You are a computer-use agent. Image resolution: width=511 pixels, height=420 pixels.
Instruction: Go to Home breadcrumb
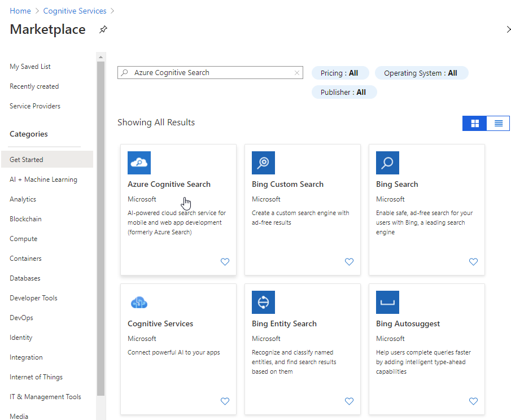(20, 11)
